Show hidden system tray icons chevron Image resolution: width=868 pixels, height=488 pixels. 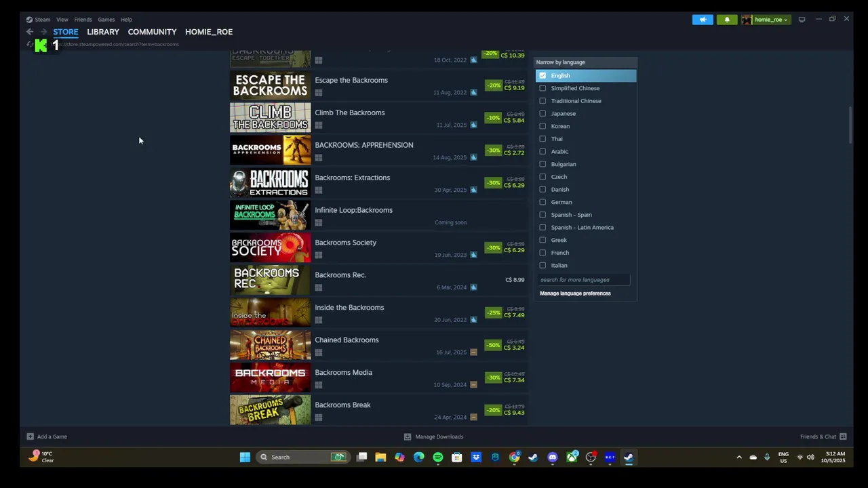(x=739, y=457)
